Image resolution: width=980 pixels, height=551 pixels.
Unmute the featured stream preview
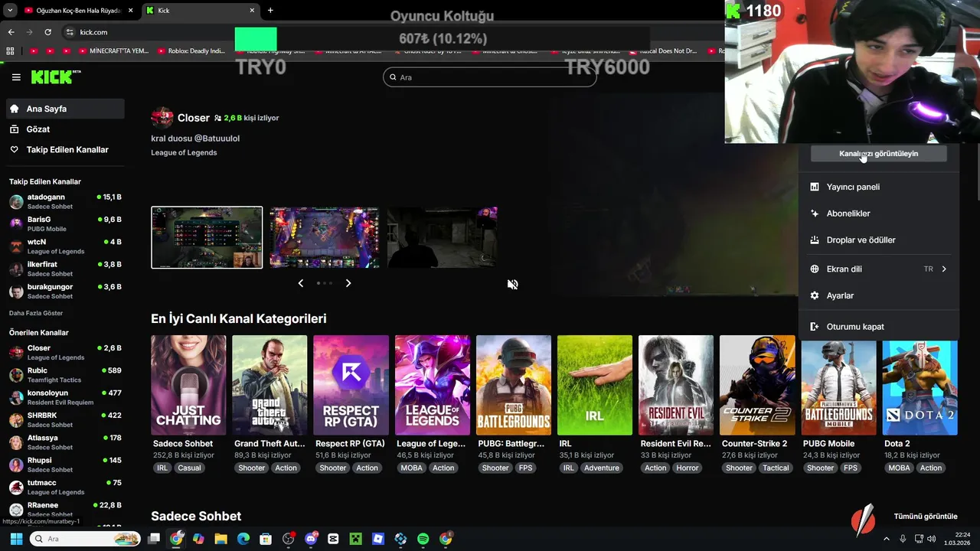pos(512,285)
